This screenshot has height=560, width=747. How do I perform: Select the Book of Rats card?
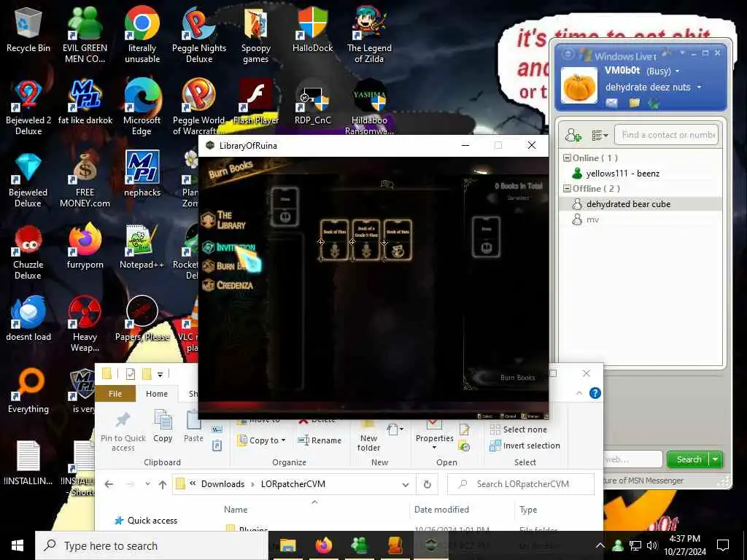pos(398,240)
